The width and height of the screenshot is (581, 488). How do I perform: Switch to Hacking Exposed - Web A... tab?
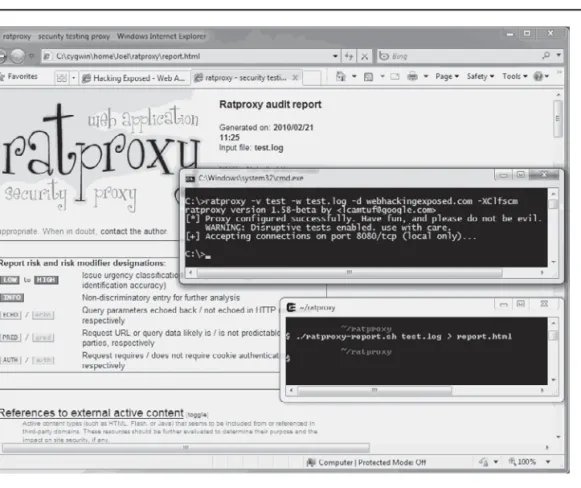[134, 78]
